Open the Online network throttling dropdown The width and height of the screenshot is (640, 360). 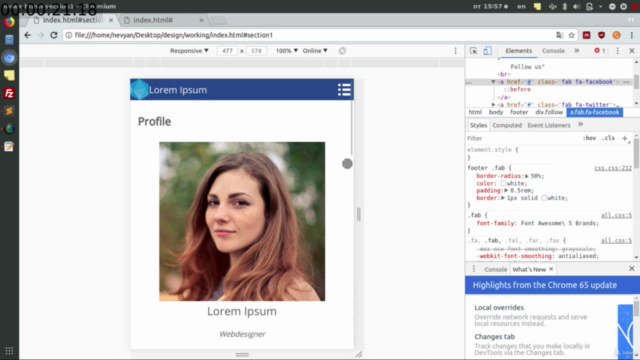(x=315, y=51)
